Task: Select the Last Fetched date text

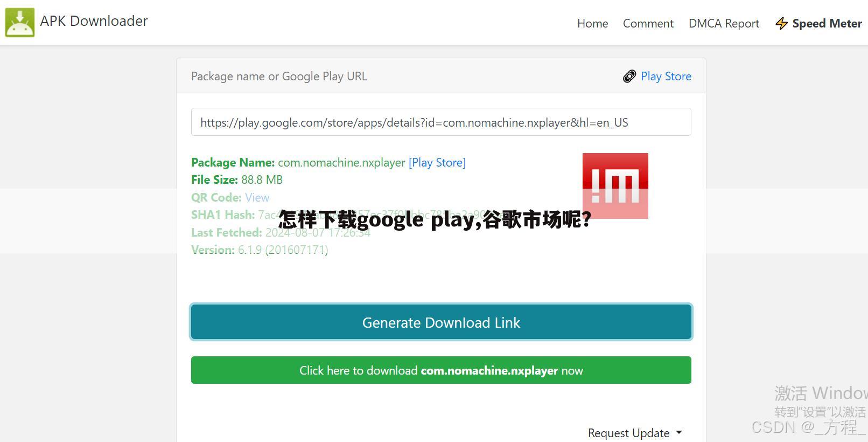Action: click(318, 232)
